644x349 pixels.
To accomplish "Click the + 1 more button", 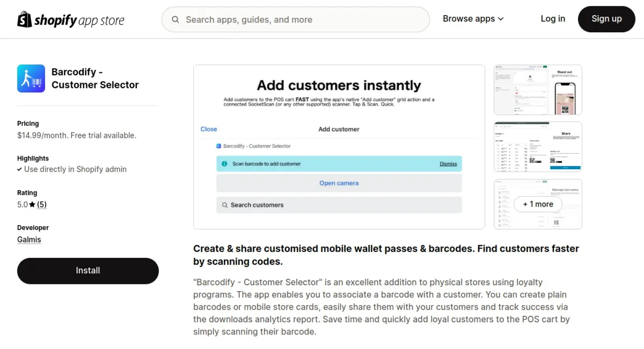I will 538,204.
